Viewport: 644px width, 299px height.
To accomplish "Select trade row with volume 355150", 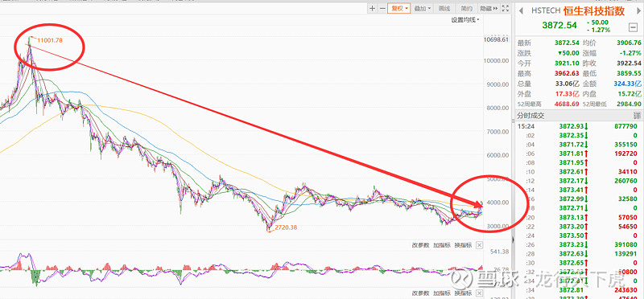I will [x=579, y=145].
